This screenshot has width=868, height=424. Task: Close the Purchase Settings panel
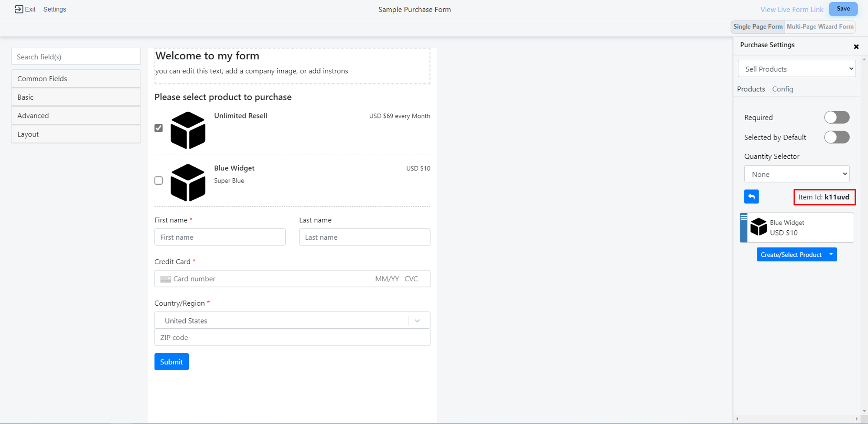856,46
